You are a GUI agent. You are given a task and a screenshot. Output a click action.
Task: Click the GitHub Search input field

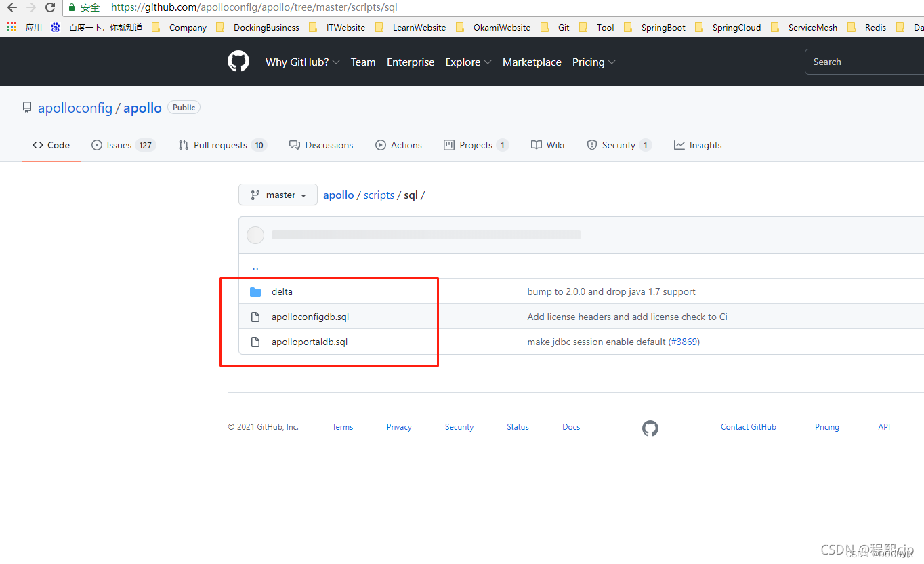[864, 62]
